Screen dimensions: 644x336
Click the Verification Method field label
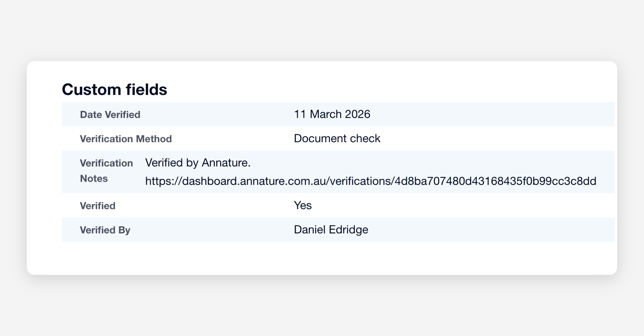(126, 139)
